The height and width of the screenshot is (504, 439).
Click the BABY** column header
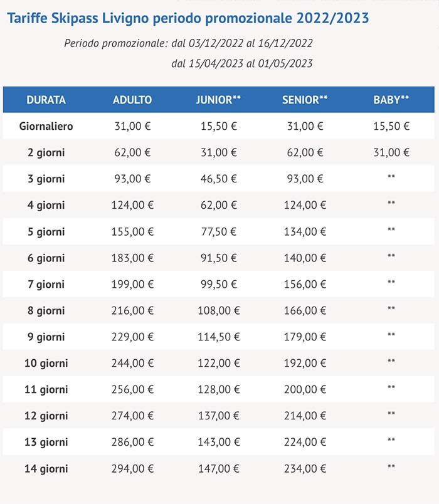(x=391, y=100)
